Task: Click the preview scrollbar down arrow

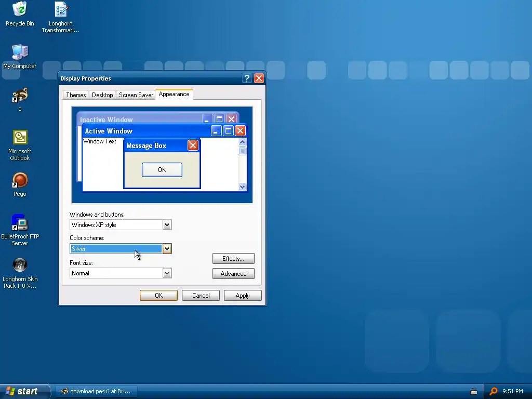Action: click(x=242, y=187)
